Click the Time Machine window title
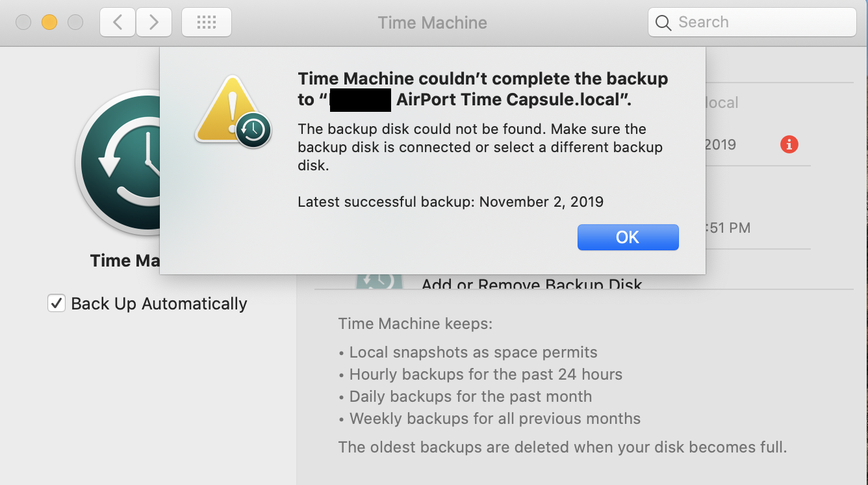 (432, 22)
